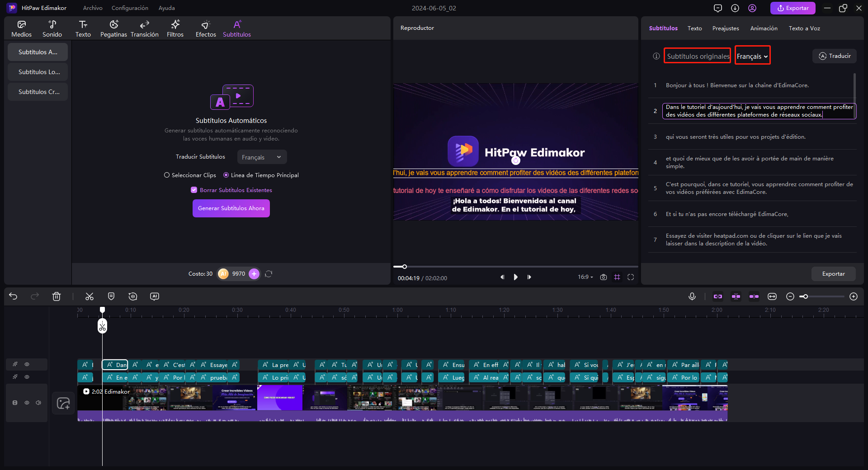
Task: Mute the main video track audio
Action: coord(39,403)
